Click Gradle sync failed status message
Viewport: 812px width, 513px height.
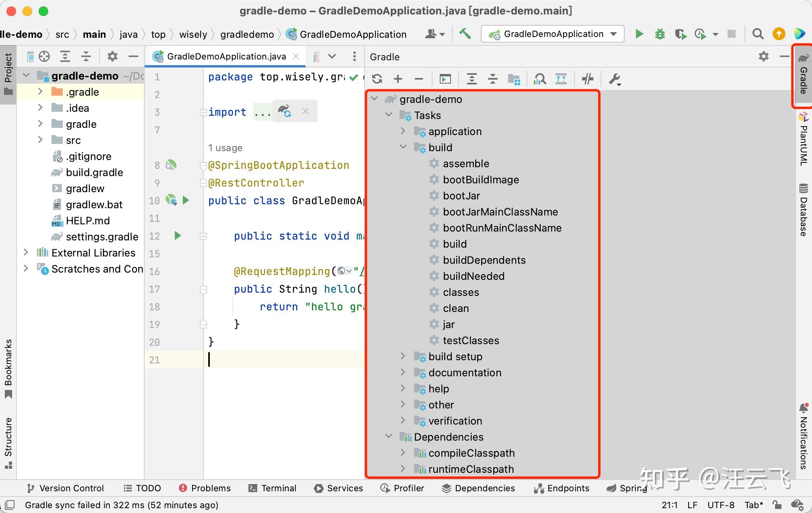(x=121, y=505)
